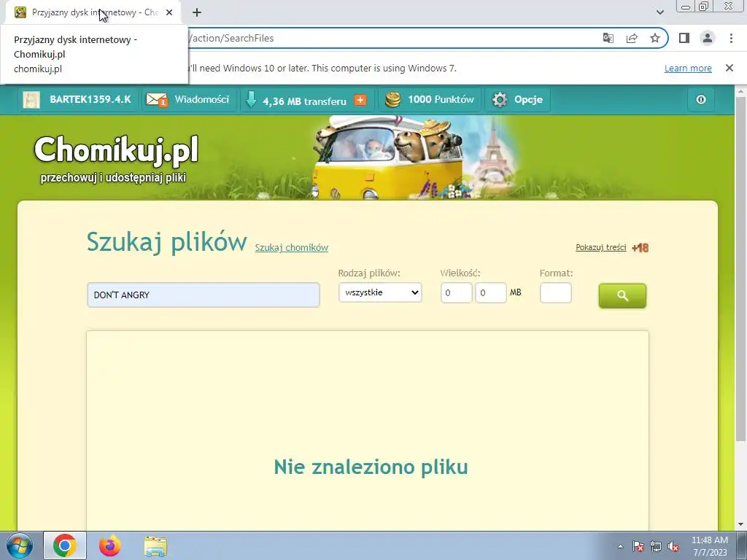Click the yellow van banner image
Viewport: 747px width, 560px height.
pyautogui.click(x=387, y=158)
